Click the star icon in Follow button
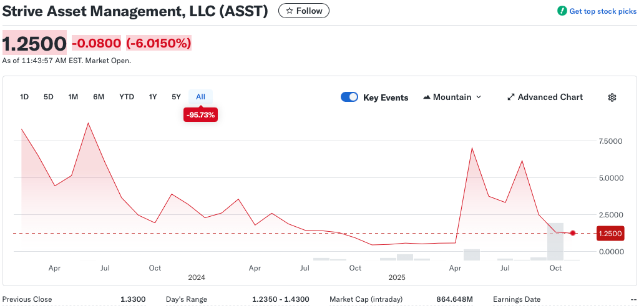The height and width of the screenshot is (308, 644). [x=289, y=11]
